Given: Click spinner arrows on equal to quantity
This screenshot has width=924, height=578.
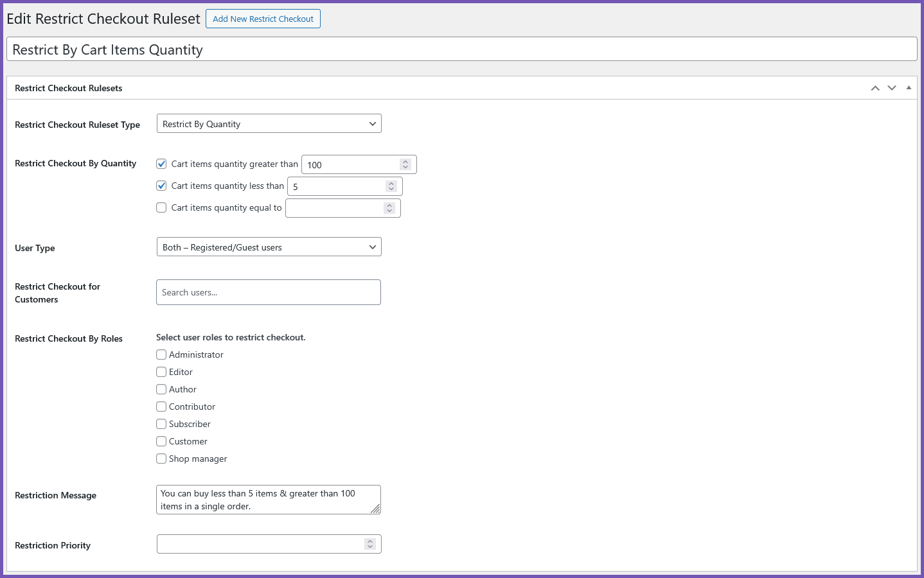Looking at the screenshot, I should [x=389, y=208].
